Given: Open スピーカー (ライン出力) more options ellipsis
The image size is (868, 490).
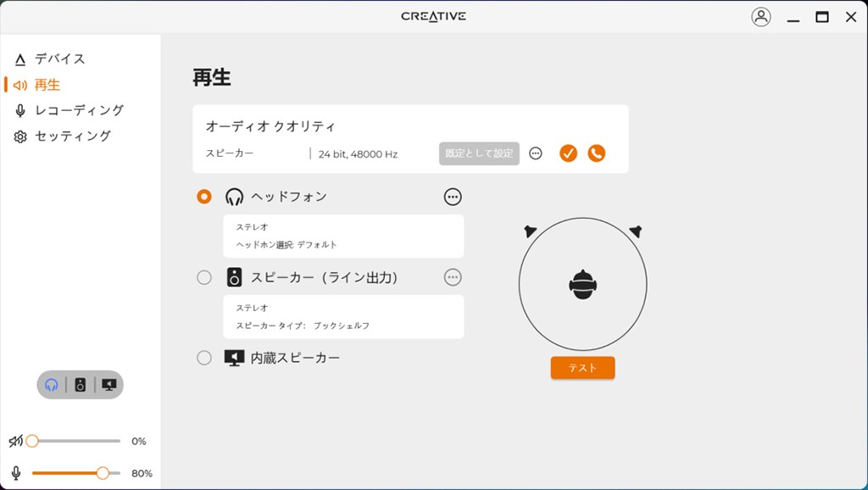Looking at the screenshot, I should pyautogui.click(x=453, y=277).
